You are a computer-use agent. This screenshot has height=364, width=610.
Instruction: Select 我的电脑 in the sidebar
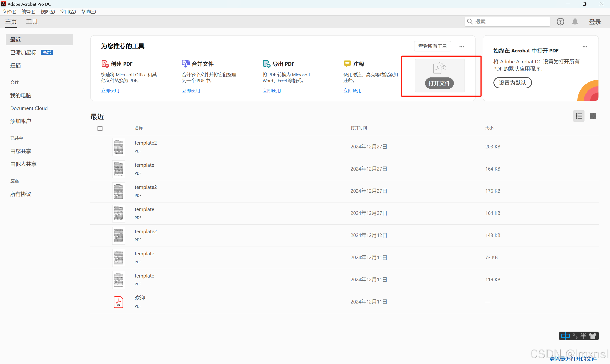[21, 96]
